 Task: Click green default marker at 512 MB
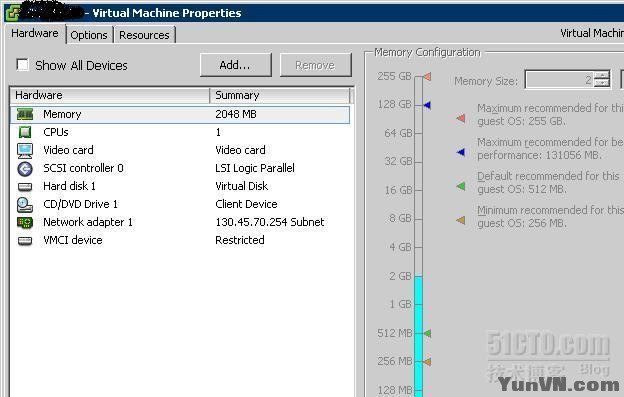click(x=427, y=333)
